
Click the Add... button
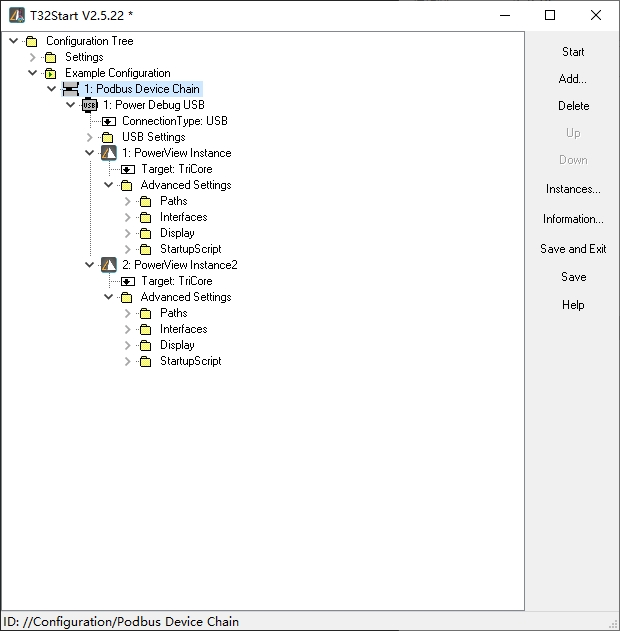click(x=573, y=79)
